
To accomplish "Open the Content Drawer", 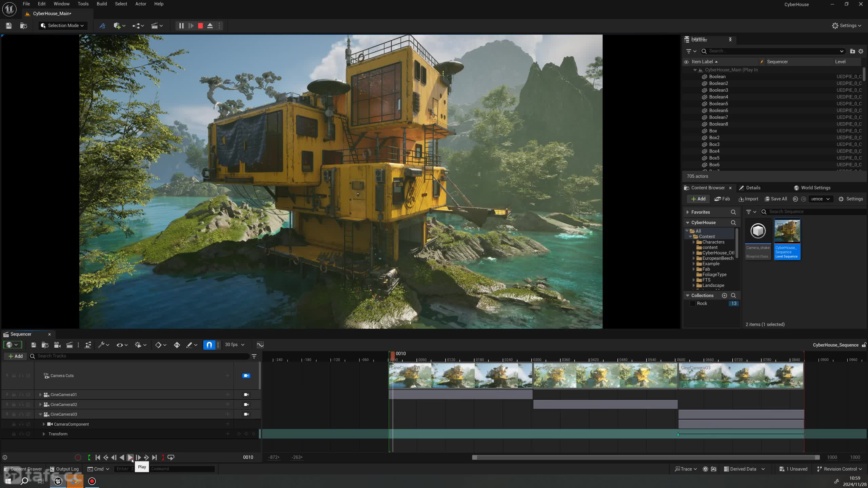I will (x=23, y=469).
